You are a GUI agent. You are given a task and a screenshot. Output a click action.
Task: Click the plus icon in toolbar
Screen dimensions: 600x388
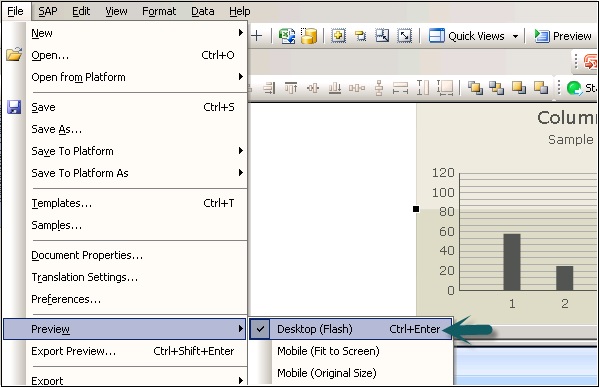coord(257,36)
